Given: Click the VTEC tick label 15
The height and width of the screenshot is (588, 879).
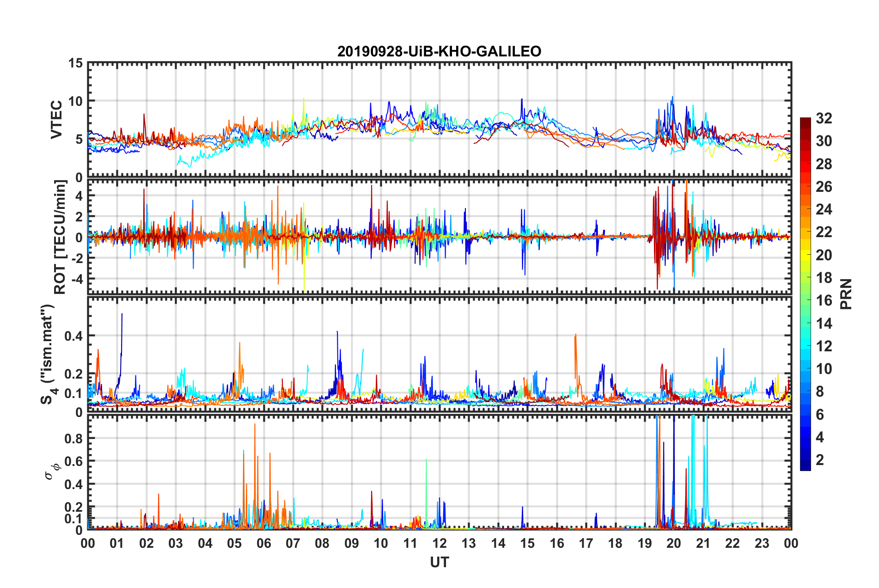Looking at the screenshot, I should [x=75, y=63].
